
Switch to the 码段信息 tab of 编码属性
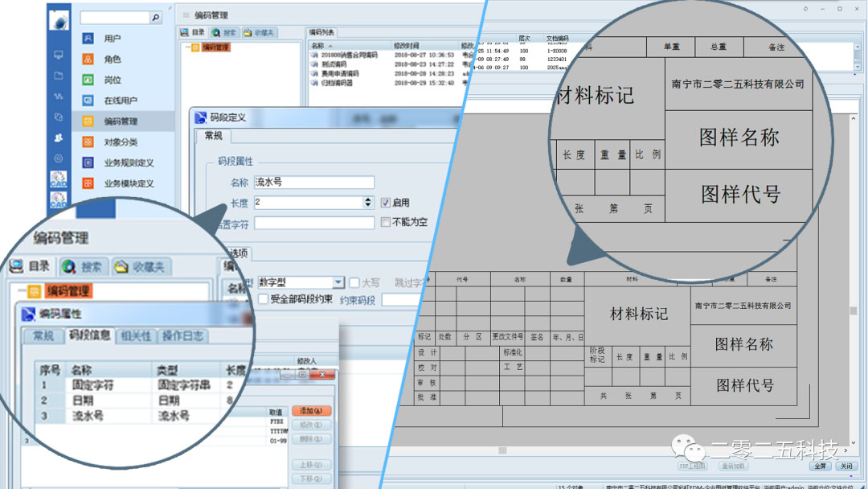[89, 335]
